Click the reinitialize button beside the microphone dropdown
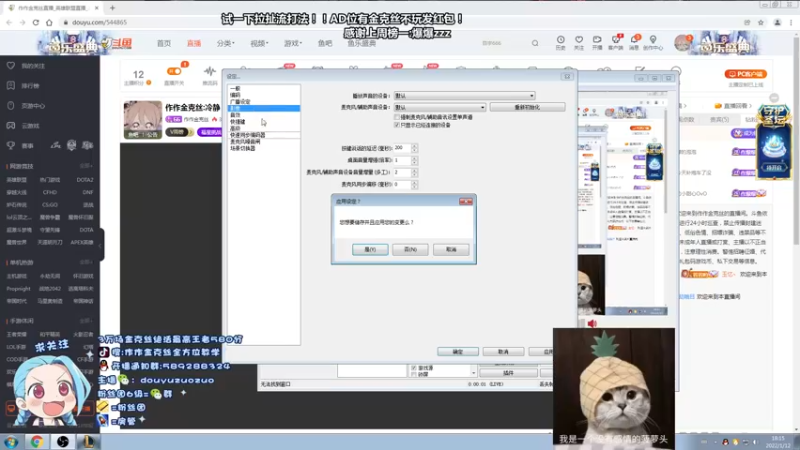The height and width of the screenshot is (450, 800). click(x=527, y=107)
